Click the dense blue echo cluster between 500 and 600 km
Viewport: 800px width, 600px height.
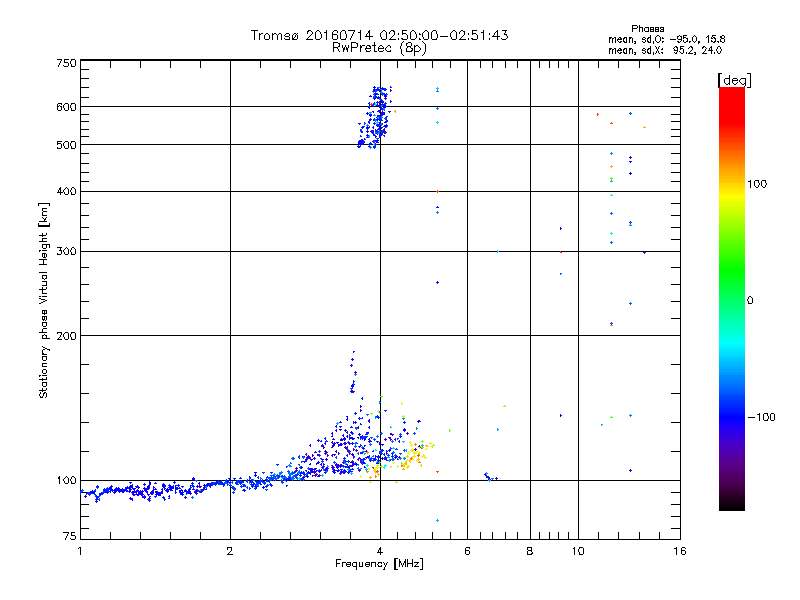click(376, 118)
